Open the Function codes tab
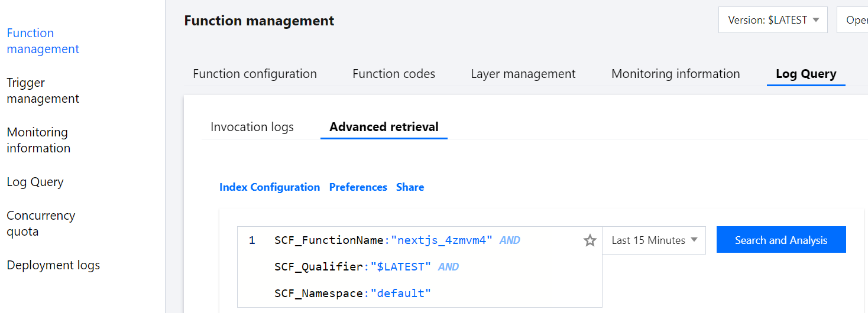Viewport: 868px width, 313px height. [x=394, y=74]
